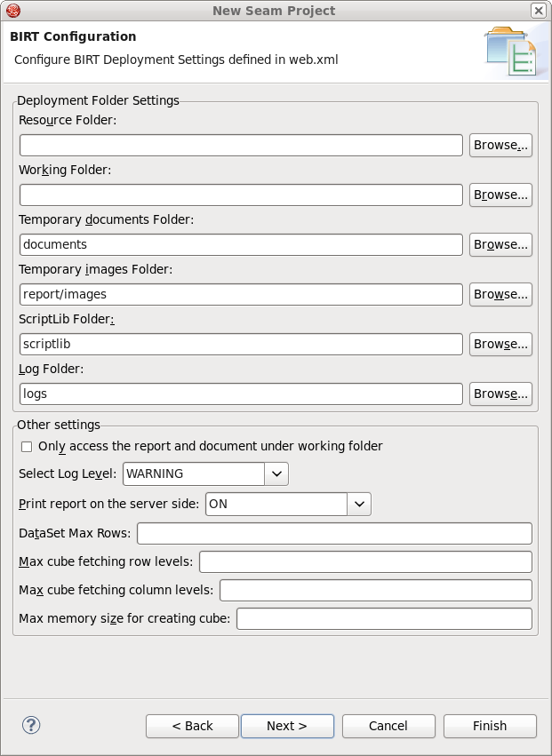Click the logs folder field
This screenshot has width=552, height=756.
241,394
